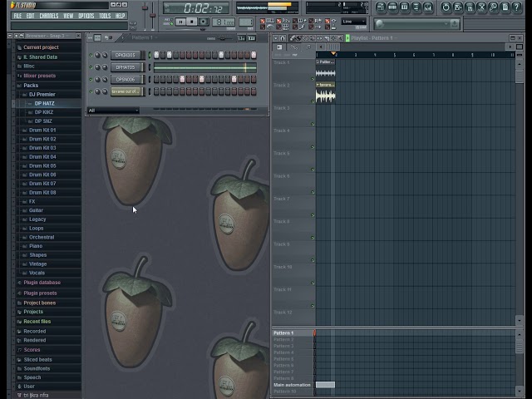Select the playlist draw pencil tool
This screenshot has width=532, height=399.
292,38
